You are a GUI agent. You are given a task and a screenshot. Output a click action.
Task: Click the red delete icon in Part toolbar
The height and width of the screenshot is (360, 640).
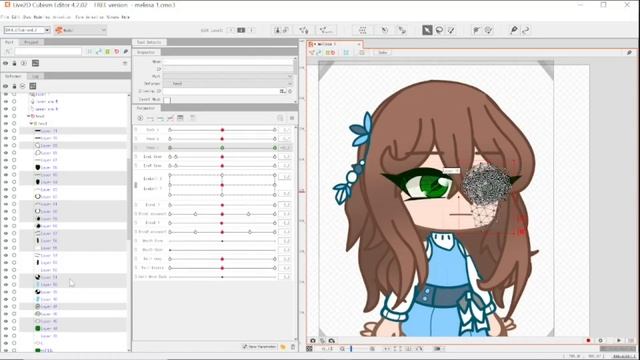click(x=117, y=51)
